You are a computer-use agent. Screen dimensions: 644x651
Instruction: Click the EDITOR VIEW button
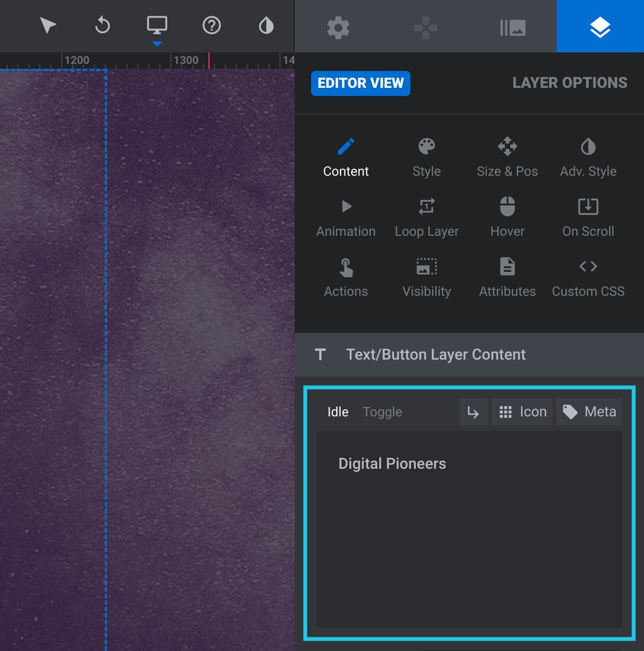pos(360,83)
